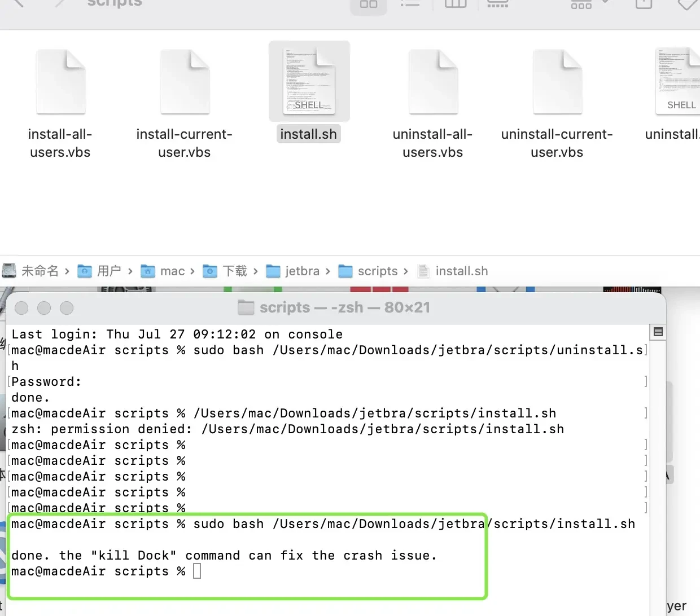This screenshot has height=616, width=700.
Task: Click the jetbra folder icon in path bar
Action: pyautogui.click(x=273, y=271)
